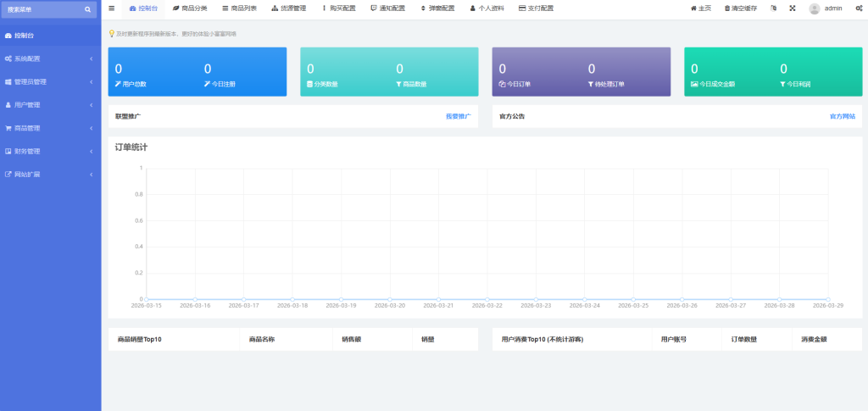This screenshot has width=868, height=411.
Task: Click the admin avatar image
Action: (x=815, y=8)
